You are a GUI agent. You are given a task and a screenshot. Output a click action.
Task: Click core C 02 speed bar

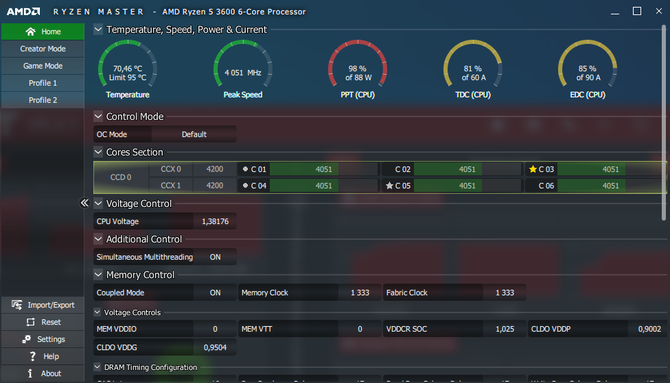click(467, 169)
